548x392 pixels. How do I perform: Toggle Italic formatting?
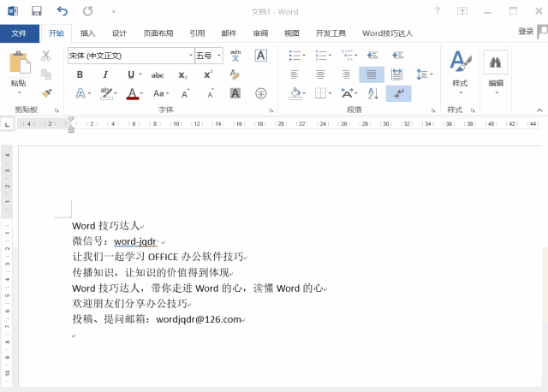(x=105, y=74)
